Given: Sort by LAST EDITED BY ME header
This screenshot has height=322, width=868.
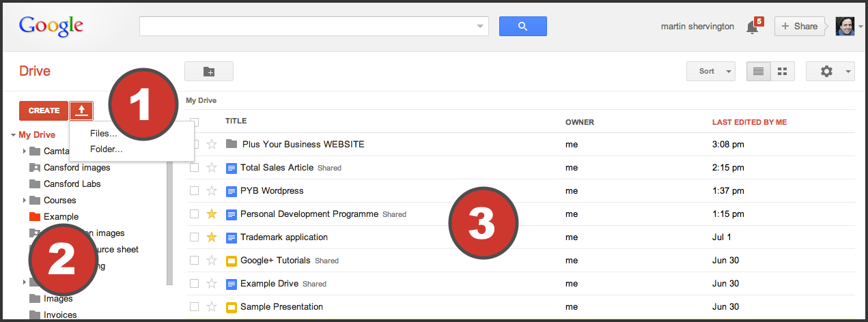Looking at the screenshot, I should [x=749, y=122].
